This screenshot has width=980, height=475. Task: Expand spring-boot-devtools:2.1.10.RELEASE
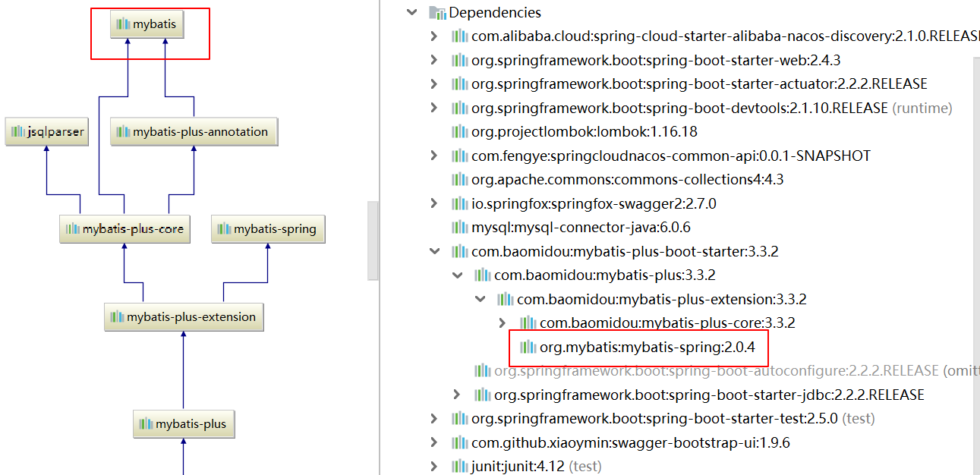tap(433, 108)
